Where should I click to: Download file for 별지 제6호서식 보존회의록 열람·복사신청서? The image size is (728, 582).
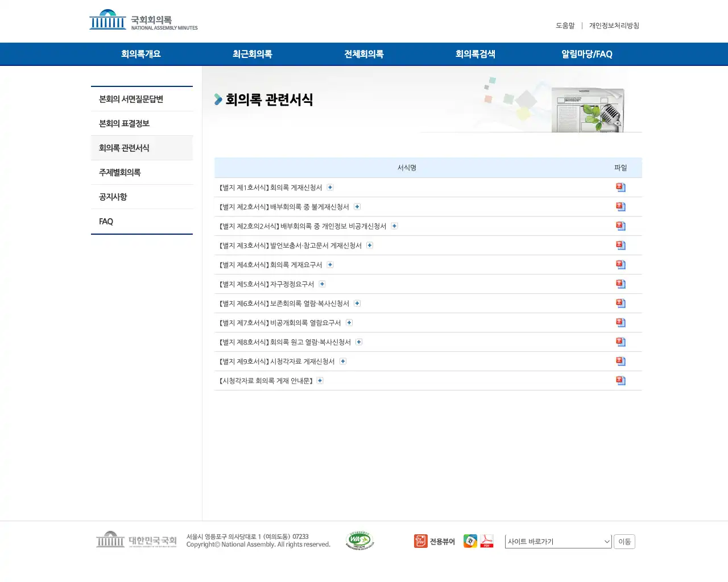pyautogui.click(x=621, y=304)
